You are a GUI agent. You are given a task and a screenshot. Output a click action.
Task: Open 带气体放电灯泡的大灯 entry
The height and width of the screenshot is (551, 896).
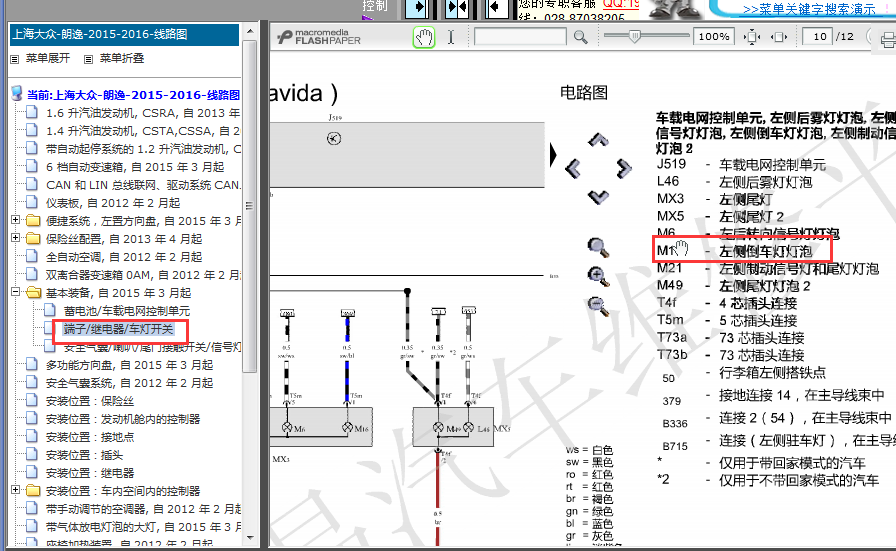point(143,527)
